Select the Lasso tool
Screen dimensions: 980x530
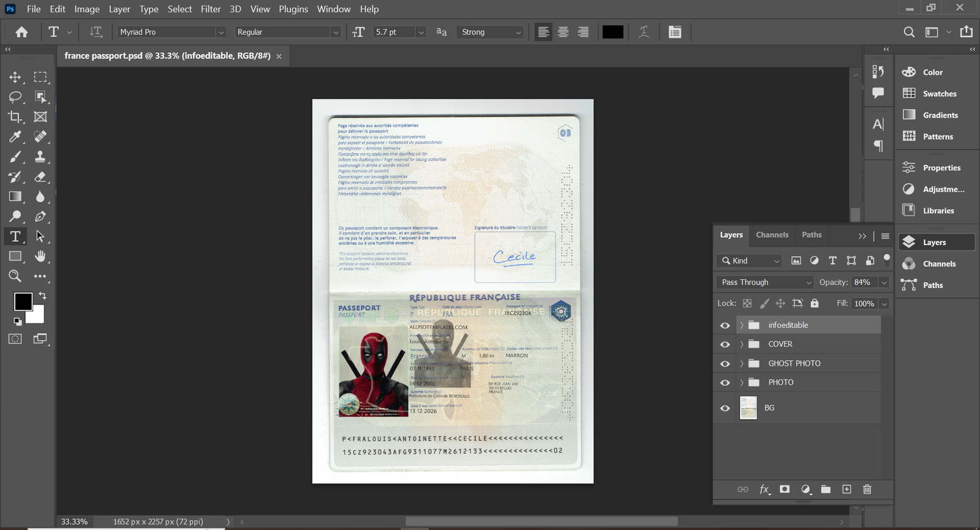15,97
